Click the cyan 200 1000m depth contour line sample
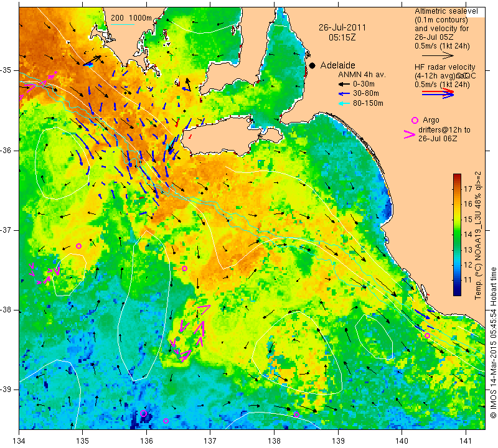The height and width of the screenshot is (448, 498). pyautogui.click(x=123, y=24)
